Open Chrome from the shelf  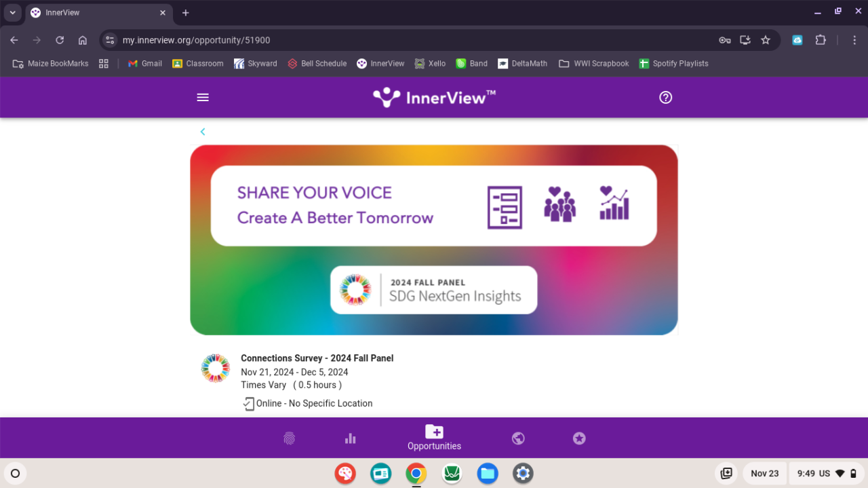[416, 473]
